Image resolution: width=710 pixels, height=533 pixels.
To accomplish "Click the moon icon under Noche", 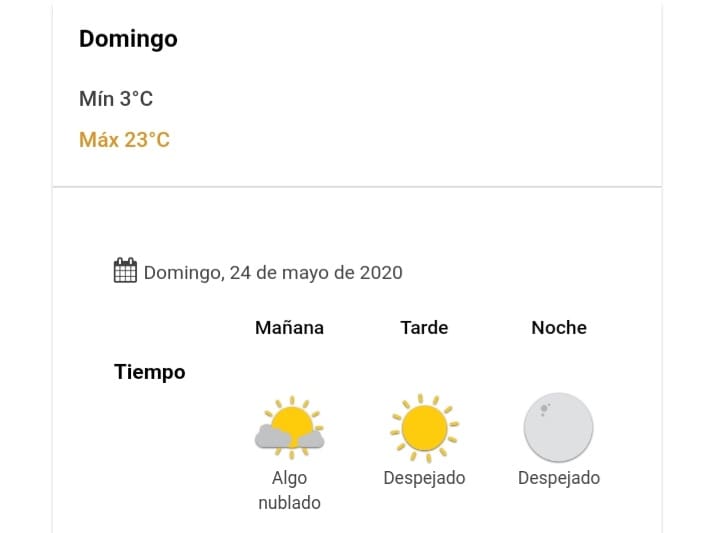I will [558, 427].
